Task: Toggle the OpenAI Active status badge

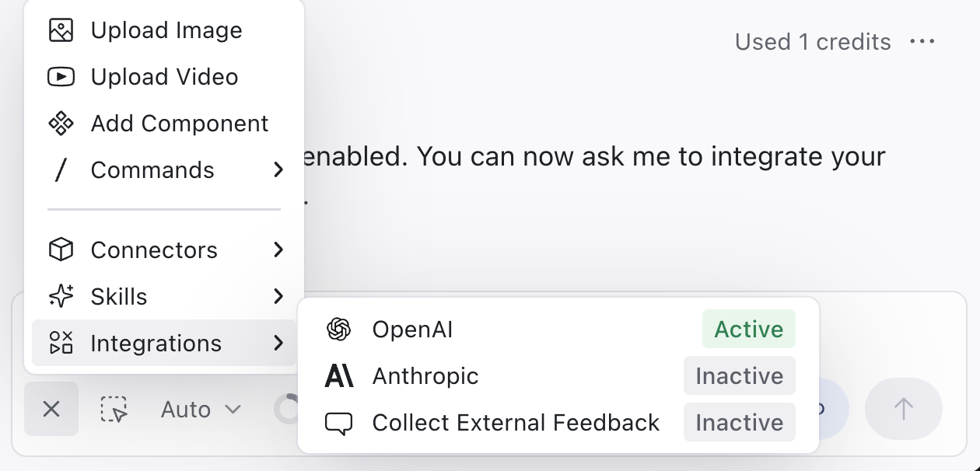Action: pyautogui.click(x=748, y=330)
